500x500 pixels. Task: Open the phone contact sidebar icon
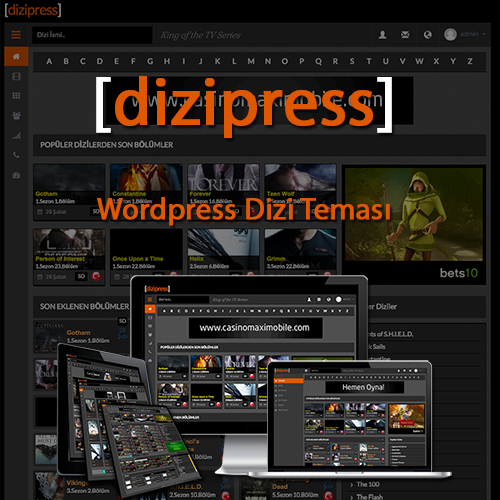(x=16, y=155)
